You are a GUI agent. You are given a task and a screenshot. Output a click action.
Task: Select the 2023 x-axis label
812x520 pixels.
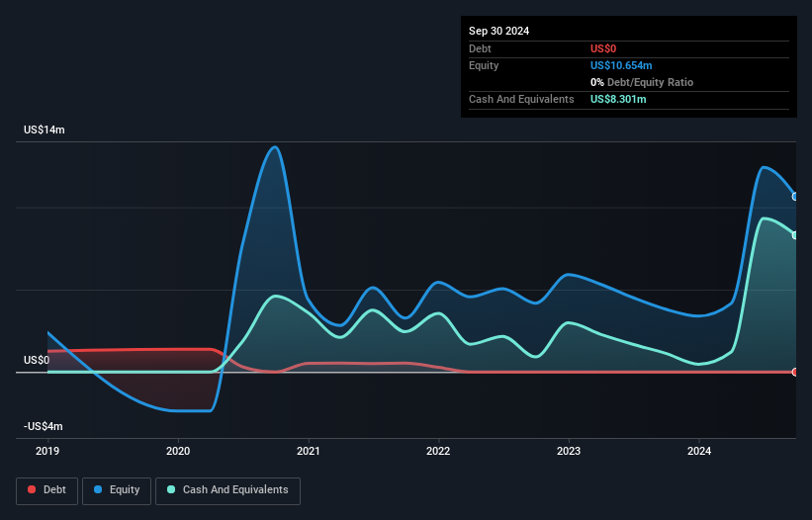(x=569, y=451)
